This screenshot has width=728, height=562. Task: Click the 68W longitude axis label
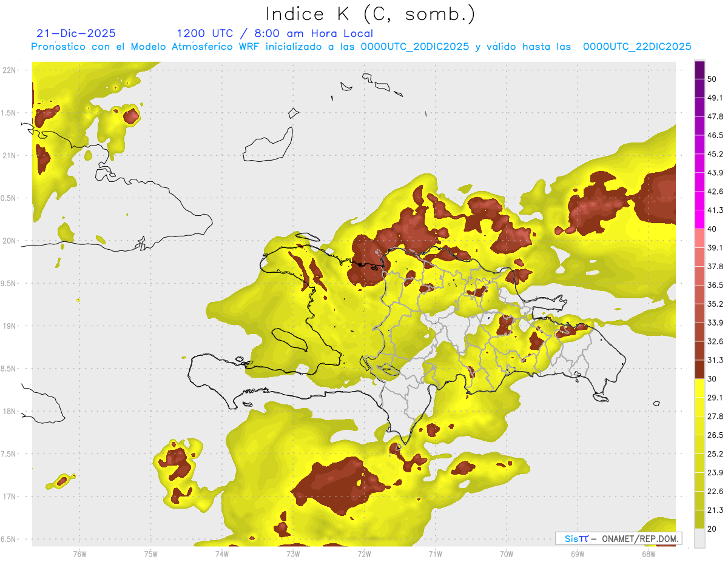click(x=649, y=554)
